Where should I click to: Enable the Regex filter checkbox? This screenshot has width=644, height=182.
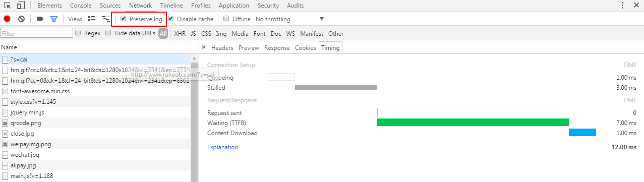(78, 33)
